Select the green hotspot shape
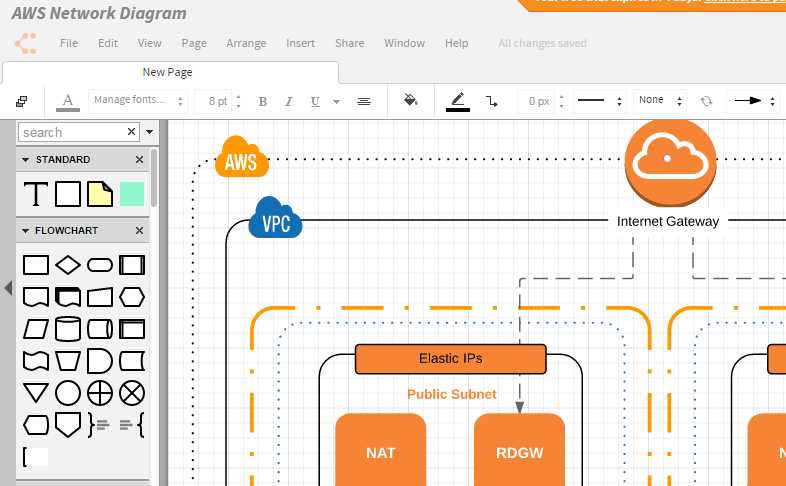The image size is (786, 486). tap(132, 194)
